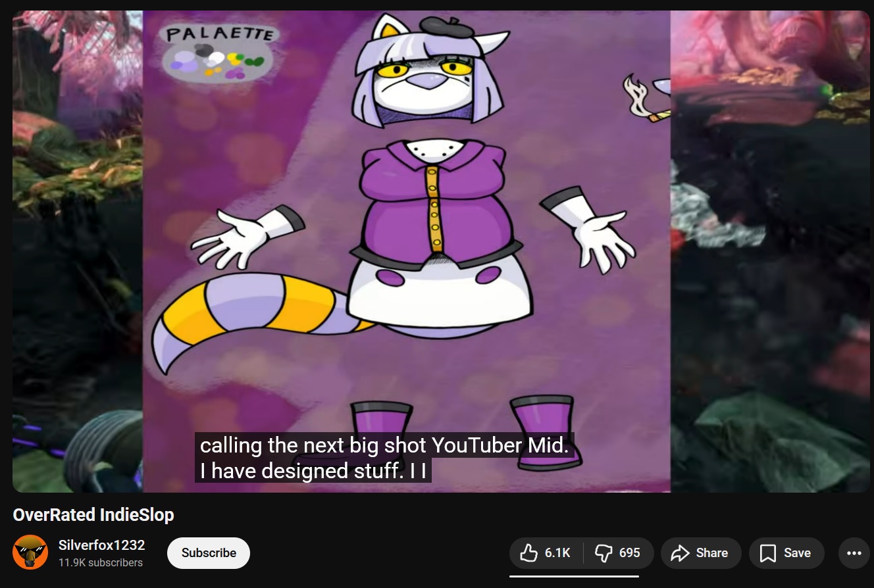Click the 695 dislikes count
874x588 pixels.
pos(630,553)
